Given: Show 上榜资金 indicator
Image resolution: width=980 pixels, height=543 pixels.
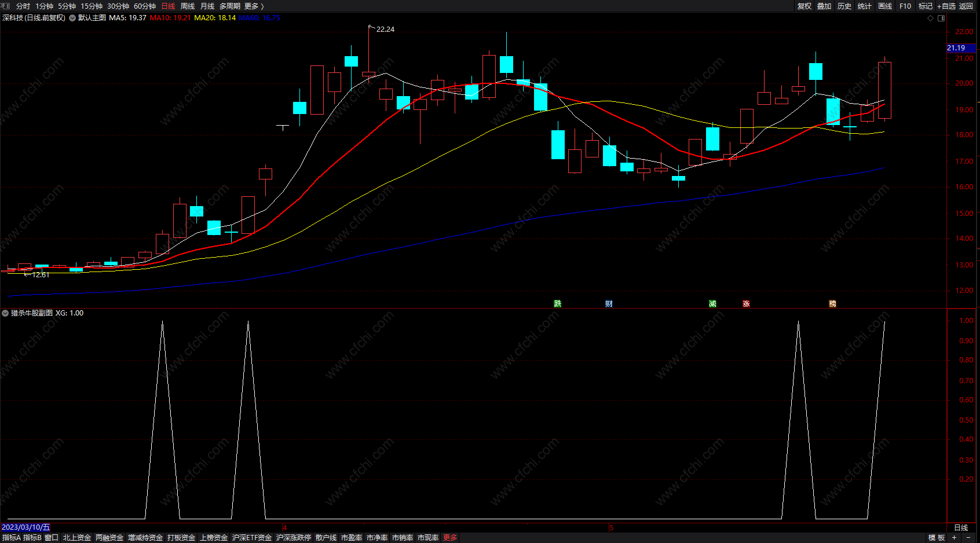Looking at the screenshot, I should coord(214,538).
